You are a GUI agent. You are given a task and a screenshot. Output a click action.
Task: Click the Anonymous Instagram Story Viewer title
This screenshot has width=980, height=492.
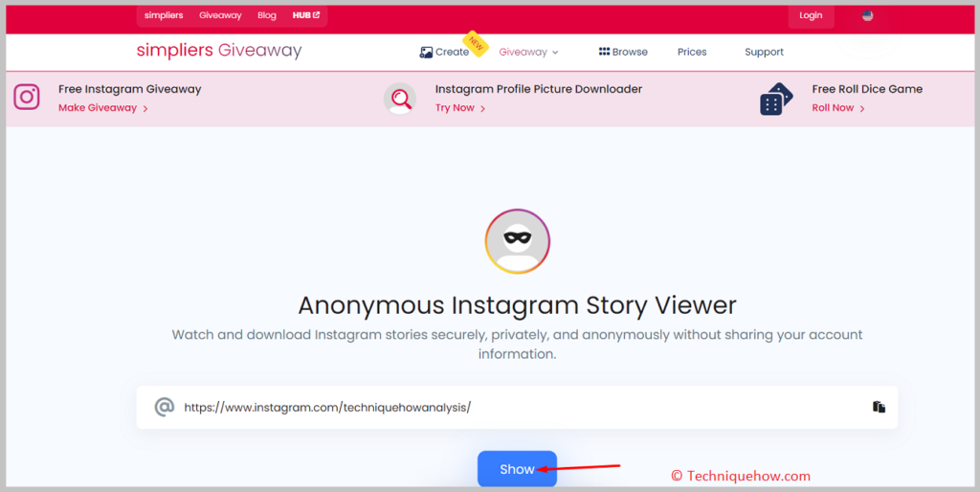click(x=518, y=305)
